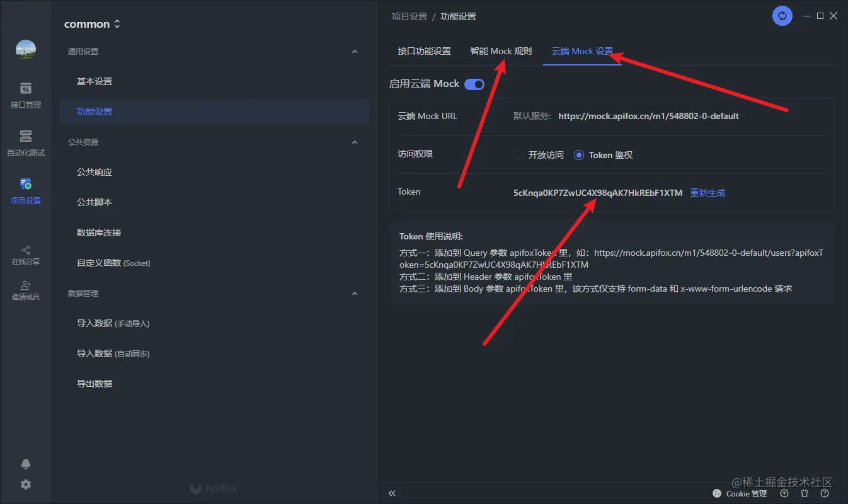Click the 访问权限 label
The height and width of the screenshot is (504, 848).
(x=415, y=154)
